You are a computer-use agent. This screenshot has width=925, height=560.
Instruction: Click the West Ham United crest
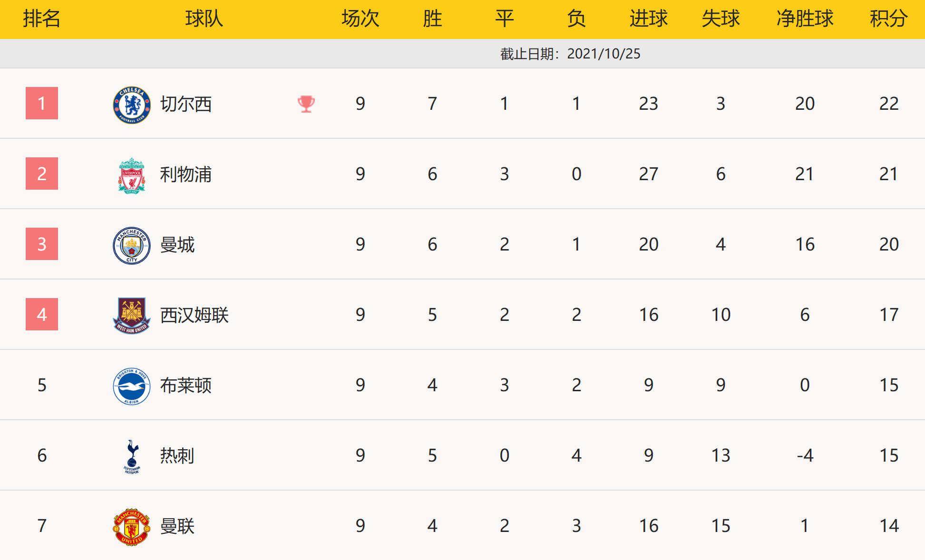pos(132,315)
